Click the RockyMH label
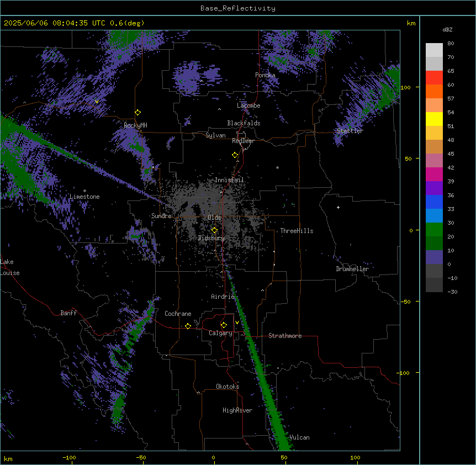 point(135,125)
